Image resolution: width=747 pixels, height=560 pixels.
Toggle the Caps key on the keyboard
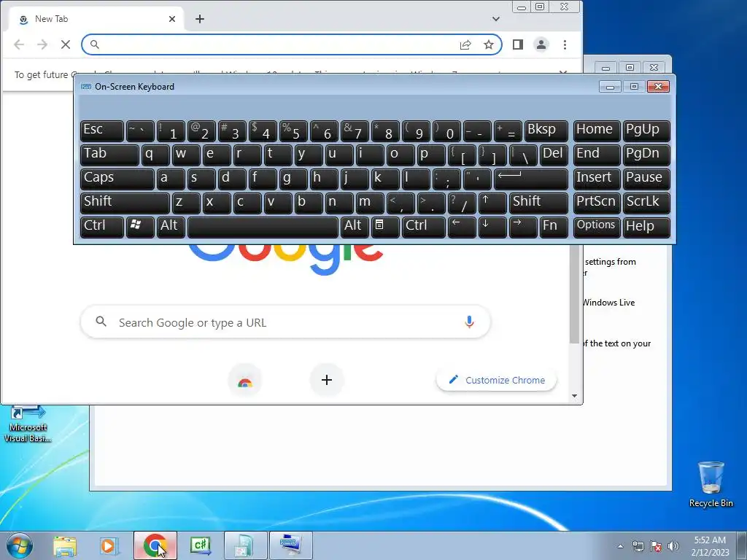[117, 179]
